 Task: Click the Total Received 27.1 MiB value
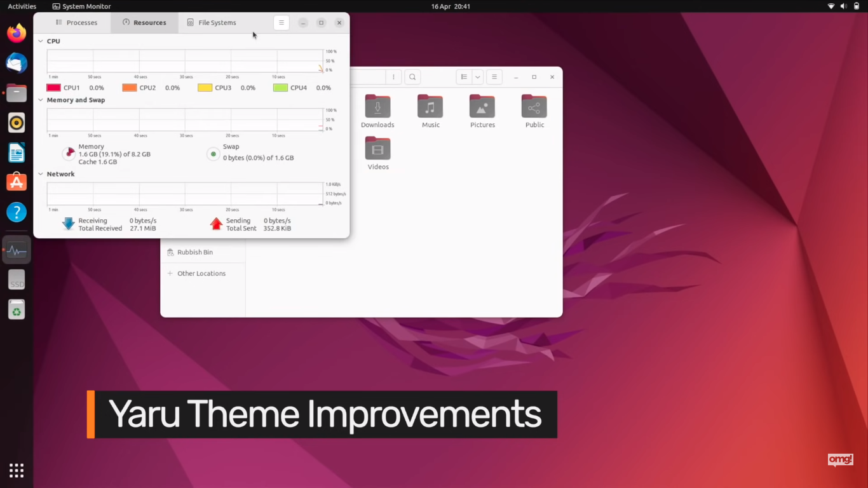(x=142, y=229)
